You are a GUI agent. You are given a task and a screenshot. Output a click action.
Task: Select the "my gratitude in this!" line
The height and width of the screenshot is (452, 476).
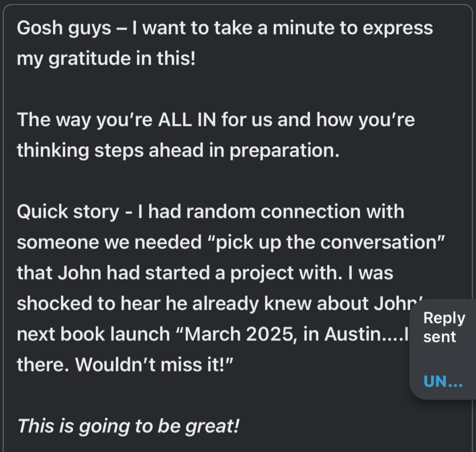[106, 59]
